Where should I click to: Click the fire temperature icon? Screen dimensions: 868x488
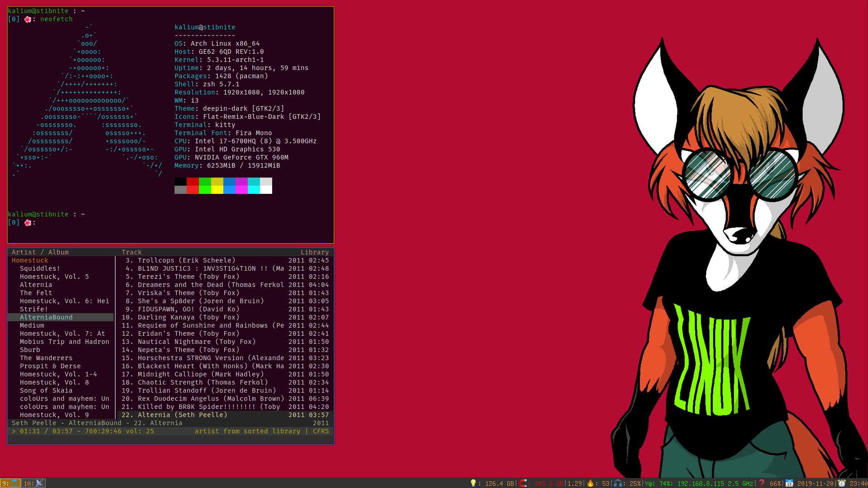point(590,483)
